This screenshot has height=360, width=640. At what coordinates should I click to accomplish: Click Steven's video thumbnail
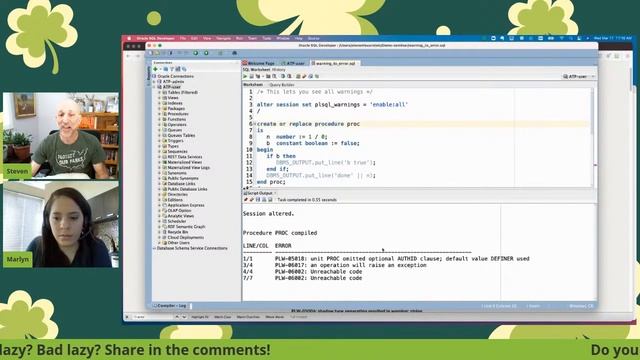pos(61,136)
